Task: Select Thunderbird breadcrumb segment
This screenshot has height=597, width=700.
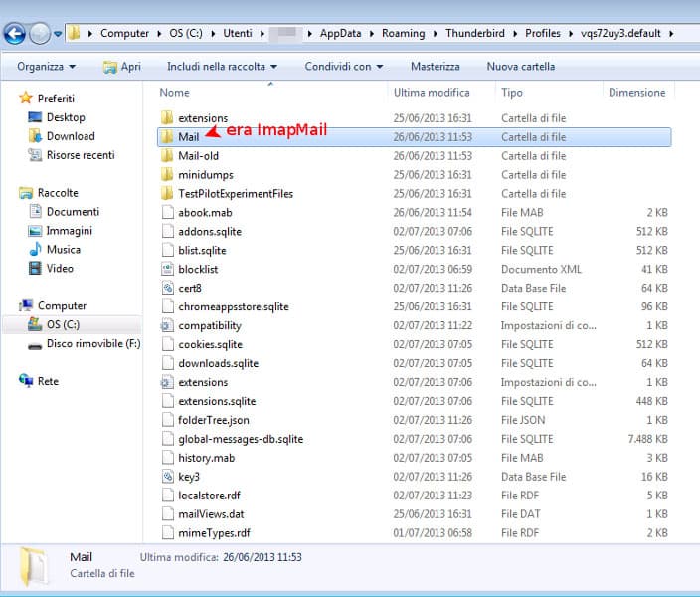Action: [475, 33]
